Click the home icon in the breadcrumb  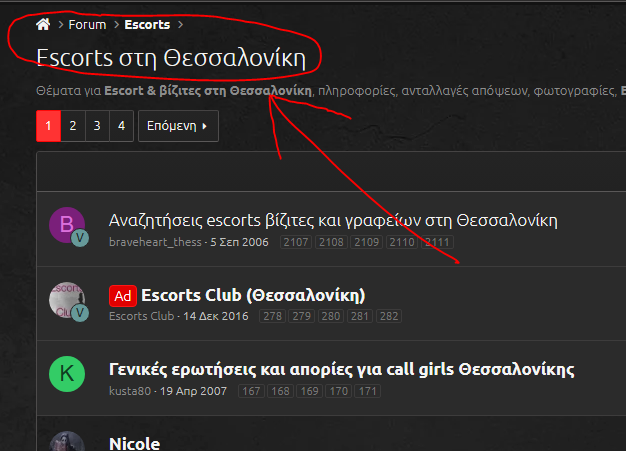tap(43, 25)
